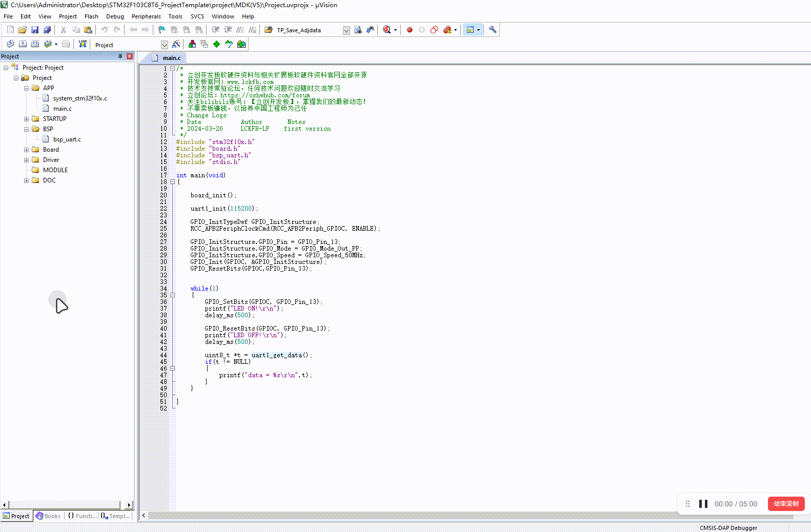Screen dimensions: 811x532
Task: Insert a breakpoint with the red dot icon
Action: coord(410,30)
